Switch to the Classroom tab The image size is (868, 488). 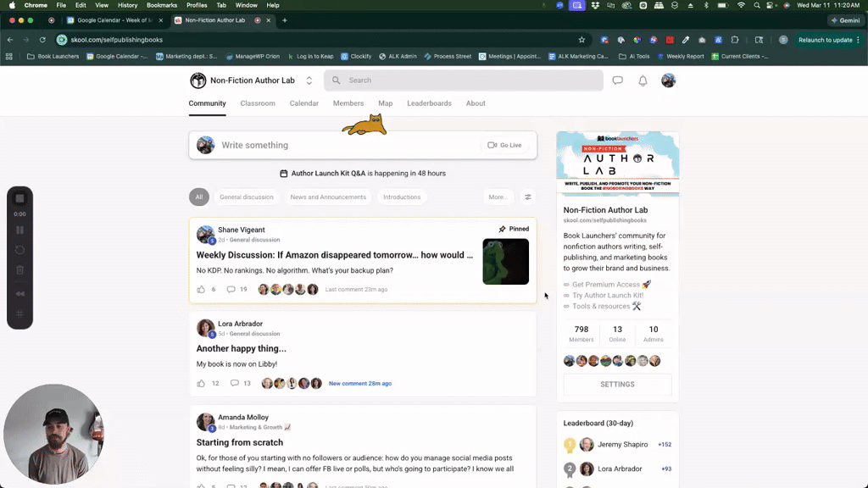pyautogui.click(x=258, y=103)
